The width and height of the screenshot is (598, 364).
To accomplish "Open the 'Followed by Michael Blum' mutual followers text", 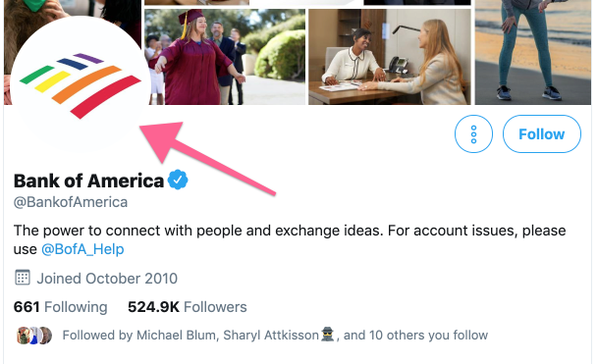I will click(275, 335).
